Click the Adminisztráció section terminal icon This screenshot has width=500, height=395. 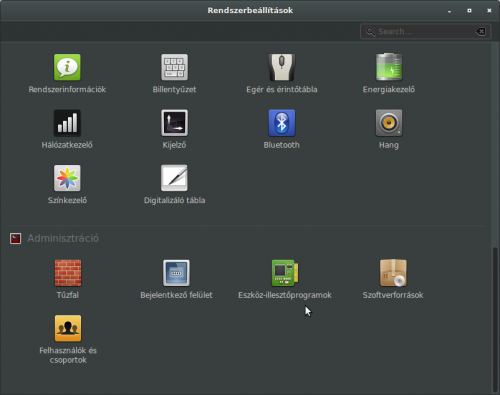[15, 238]
